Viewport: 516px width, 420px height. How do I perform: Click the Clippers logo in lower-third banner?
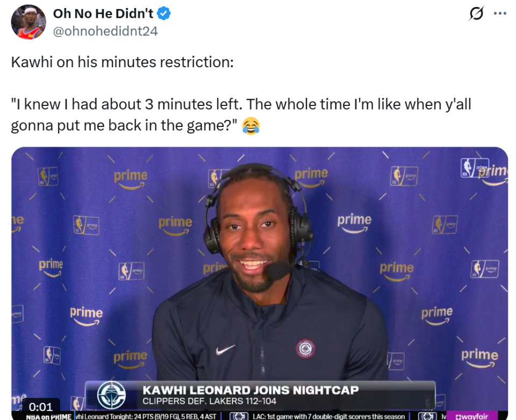112,395
